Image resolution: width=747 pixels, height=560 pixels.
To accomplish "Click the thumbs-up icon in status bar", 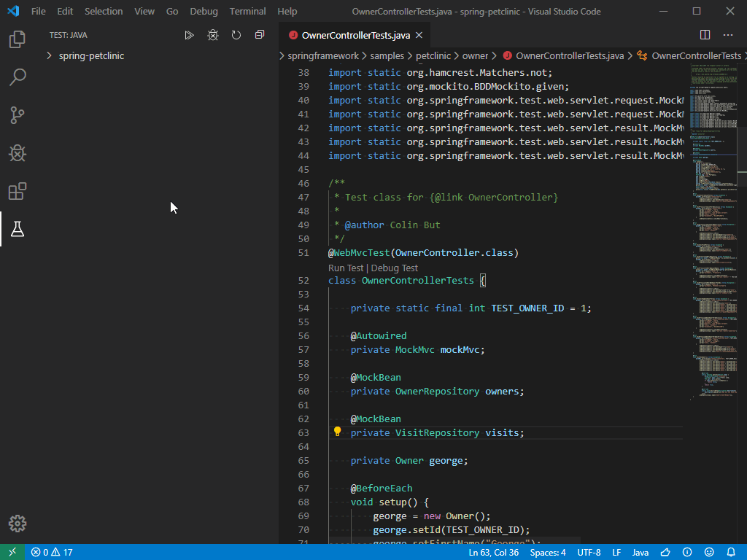I will click(665, 553).
